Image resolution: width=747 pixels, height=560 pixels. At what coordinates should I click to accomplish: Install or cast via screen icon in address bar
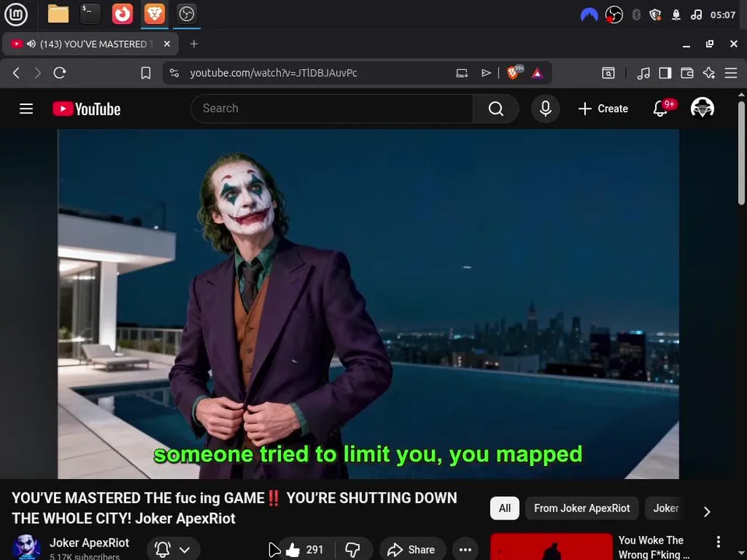click(x=461, y=73)
